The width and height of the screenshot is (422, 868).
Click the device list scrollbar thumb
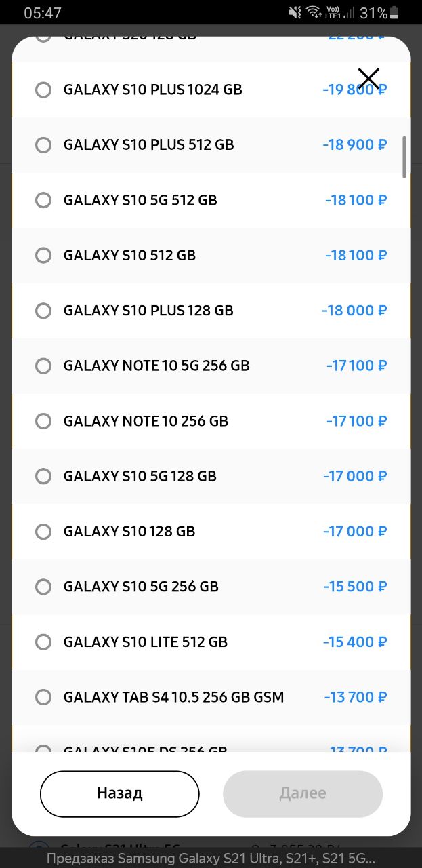tap(404, 157)
